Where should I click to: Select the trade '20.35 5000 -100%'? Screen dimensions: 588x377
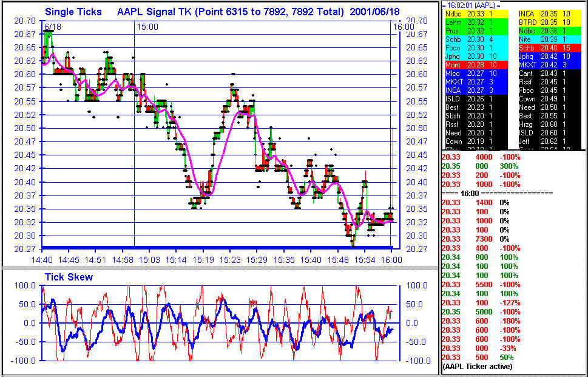click(x=481, y=311)
